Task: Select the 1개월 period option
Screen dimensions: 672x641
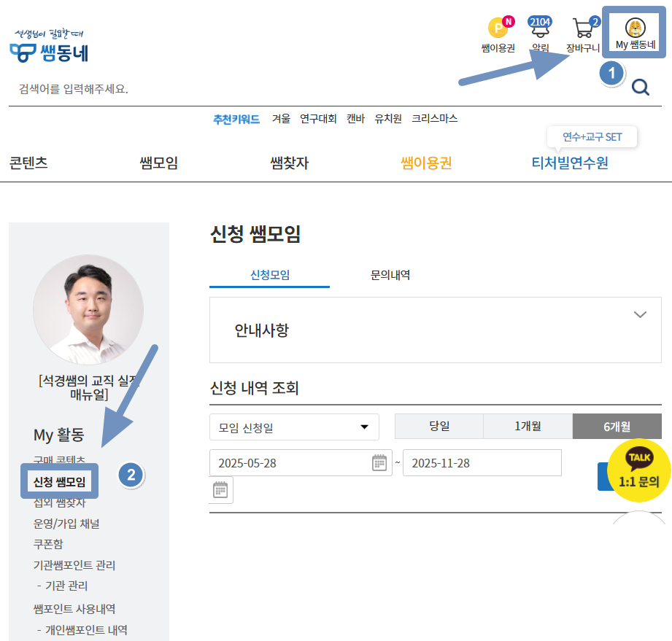Action: point(528,427)
